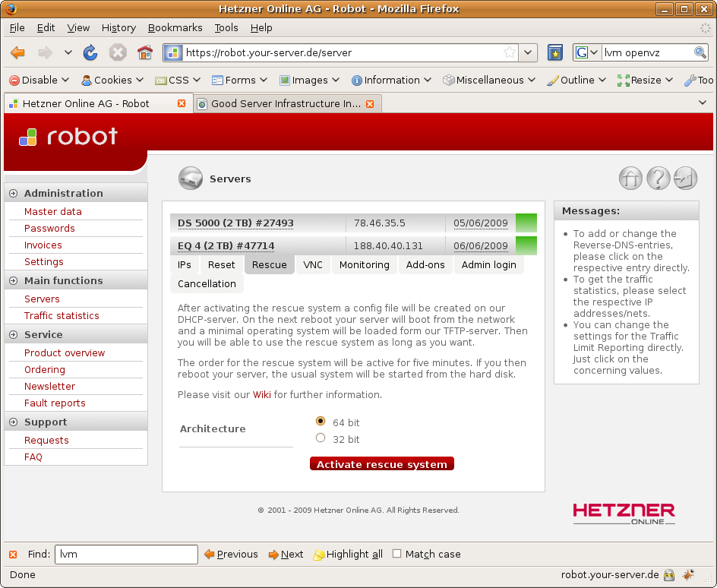Click the bookmarks star button beside the URL bar
The image size is (717, 588).
click(555, 52)
